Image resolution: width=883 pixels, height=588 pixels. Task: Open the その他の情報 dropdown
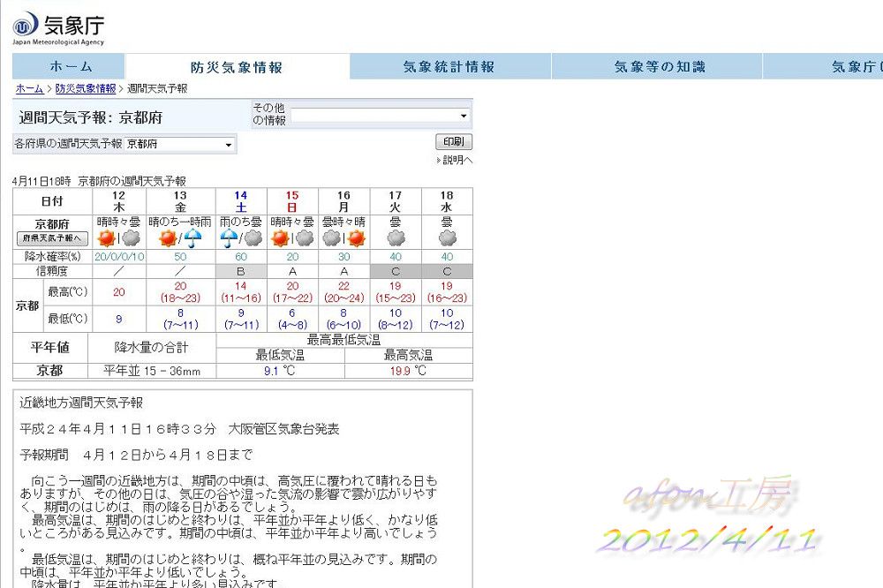coord(381,116)
